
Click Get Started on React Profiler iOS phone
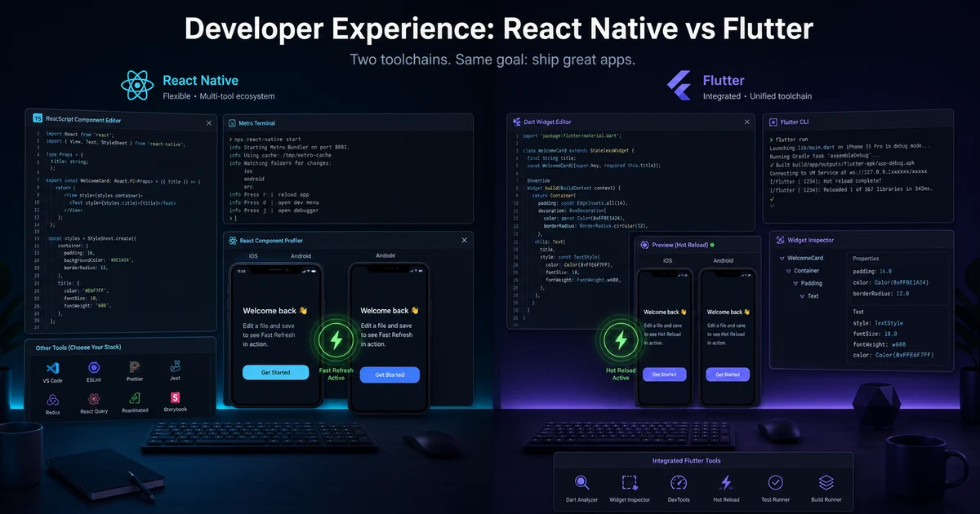click(276, 372)
